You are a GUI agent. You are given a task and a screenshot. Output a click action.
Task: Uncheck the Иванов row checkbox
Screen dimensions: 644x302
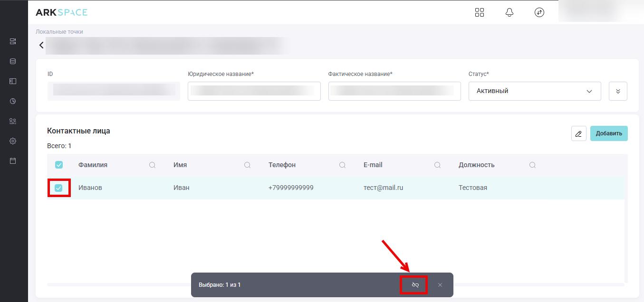pyautogui.click(x=58, y=188)
